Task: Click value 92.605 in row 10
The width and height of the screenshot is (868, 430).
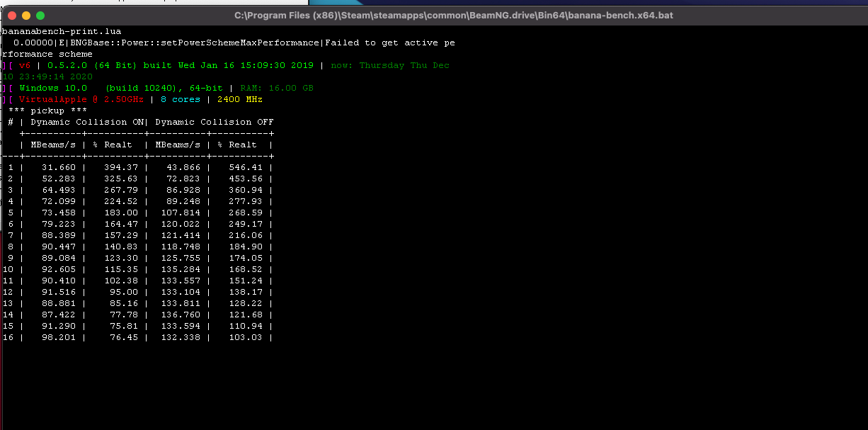Action: (59, 269)
